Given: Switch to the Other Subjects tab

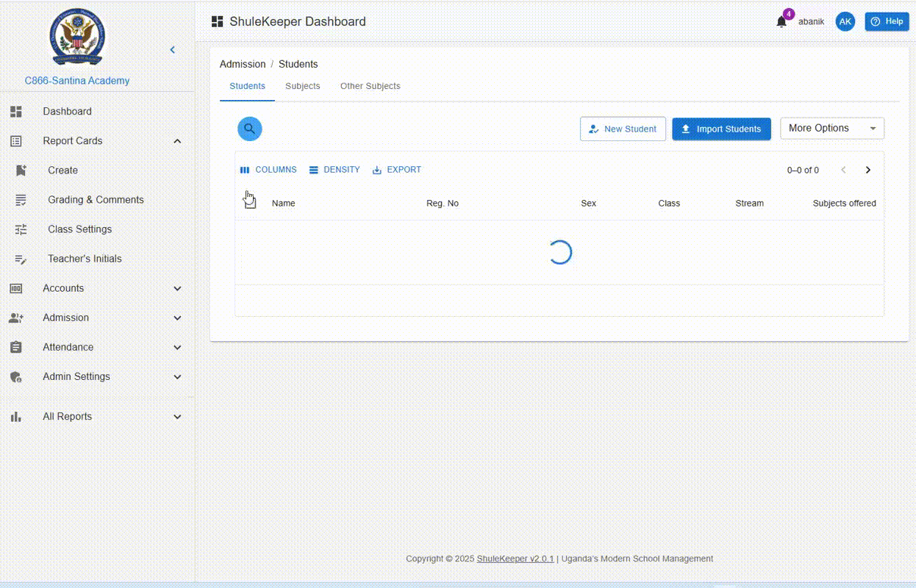Looking at the screenshot, I should 370,86.
